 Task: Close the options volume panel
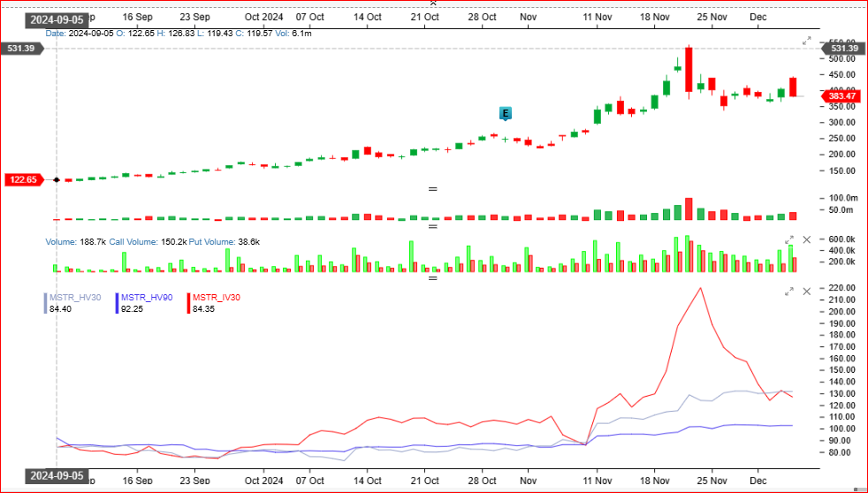click(806, 239)
